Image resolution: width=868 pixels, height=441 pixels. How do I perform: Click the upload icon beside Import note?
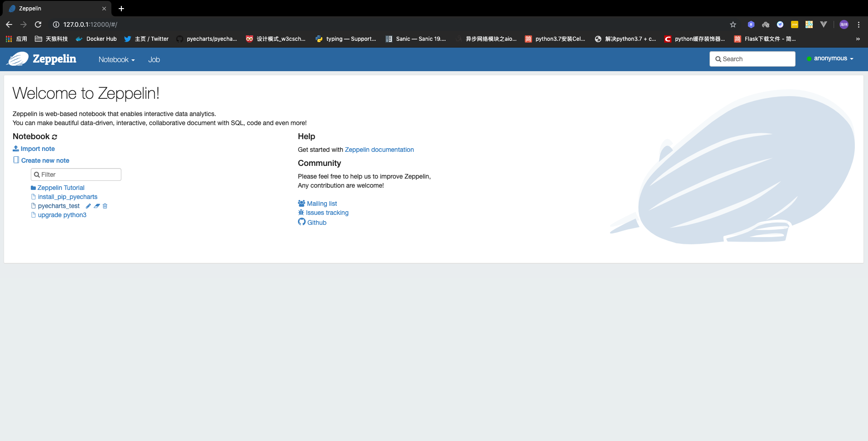click(x=16, y=148)
